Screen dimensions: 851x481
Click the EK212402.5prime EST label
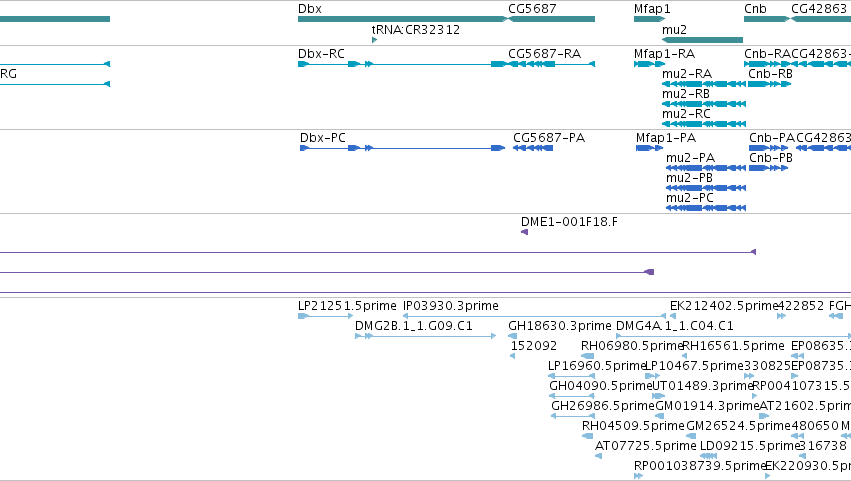pos(724,306)
